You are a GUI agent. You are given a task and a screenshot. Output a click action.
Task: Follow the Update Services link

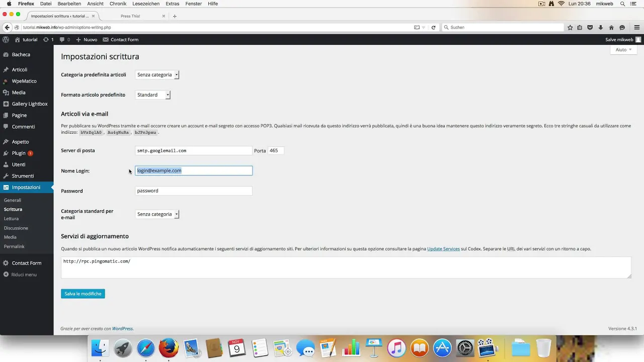point(443,249)
